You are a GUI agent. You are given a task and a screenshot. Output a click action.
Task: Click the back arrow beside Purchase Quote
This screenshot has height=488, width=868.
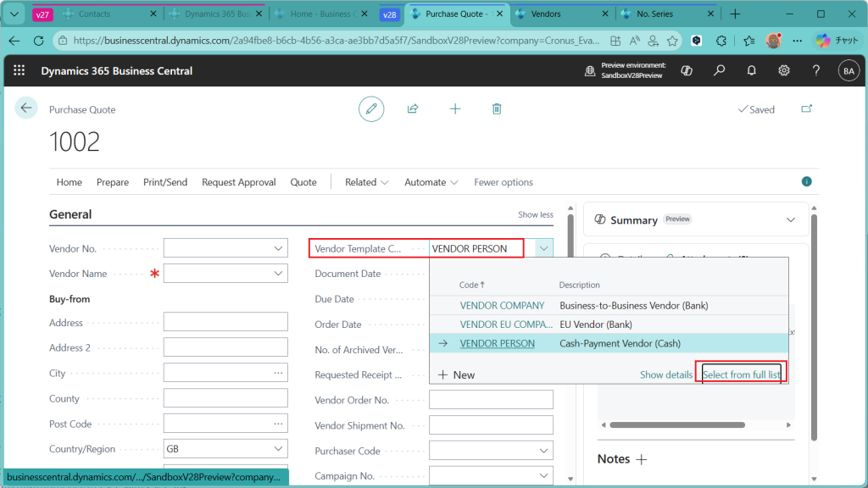(x=26, y=108)
